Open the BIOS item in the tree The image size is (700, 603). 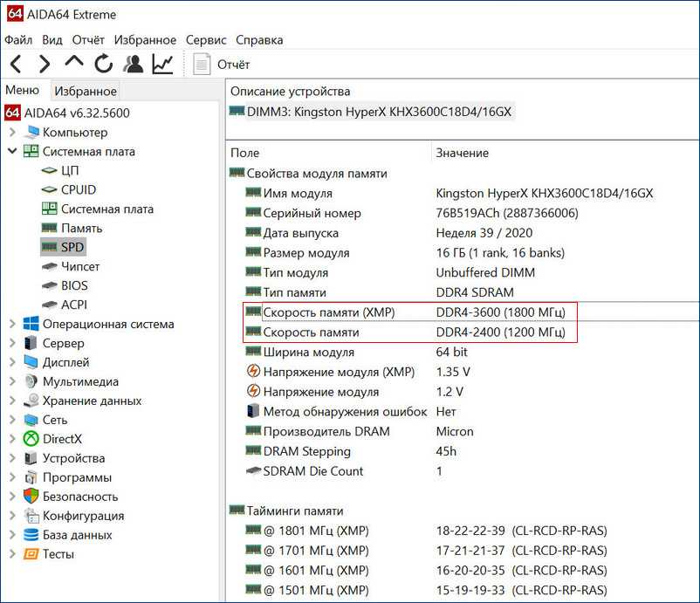(74, 285)
